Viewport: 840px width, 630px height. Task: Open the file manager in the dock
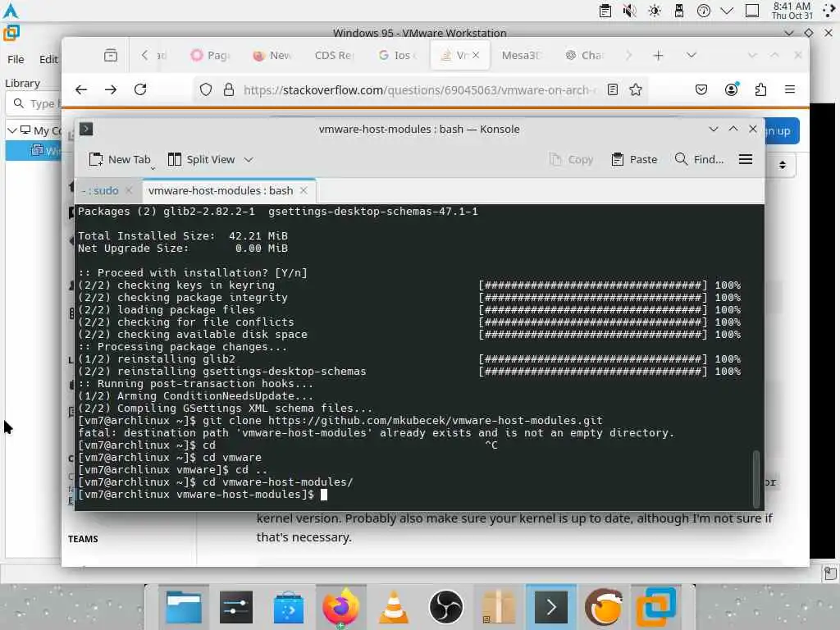pos(183,608)
